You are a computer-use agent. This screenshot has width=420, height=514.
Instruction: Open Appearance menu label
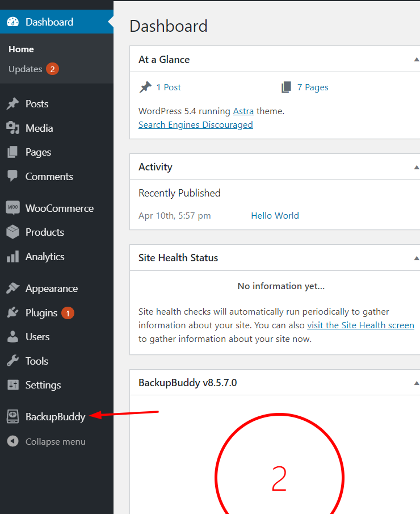52,289
